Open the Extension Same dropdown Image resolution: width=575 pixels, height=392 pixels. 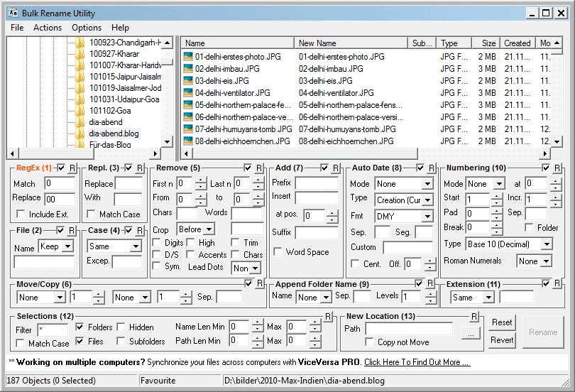coord(488,298)
